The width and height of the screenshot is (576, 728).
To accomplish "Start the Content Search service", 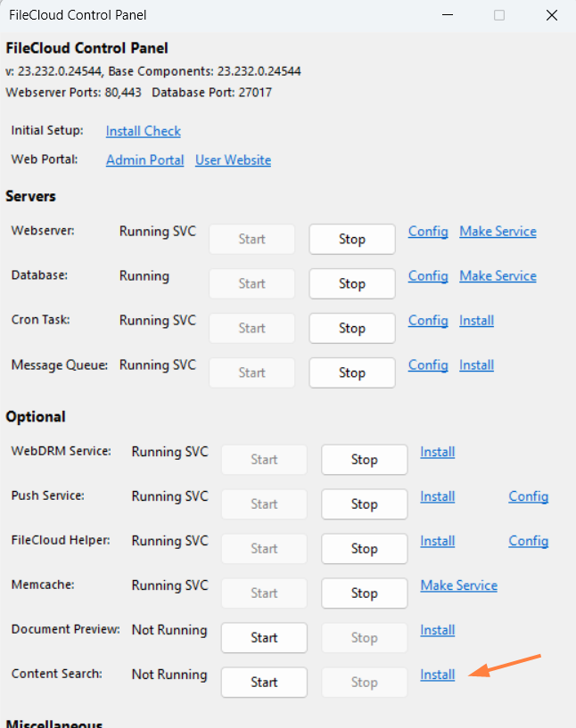I will [x=264, y=683].
